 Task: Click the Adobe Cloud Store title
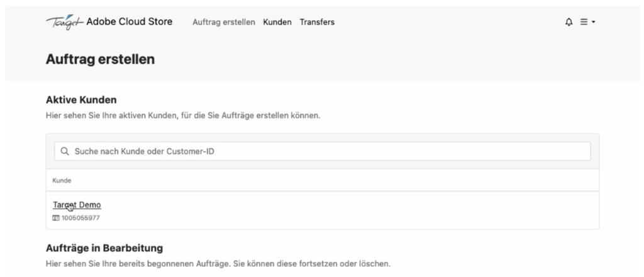[x=128, y=22]
